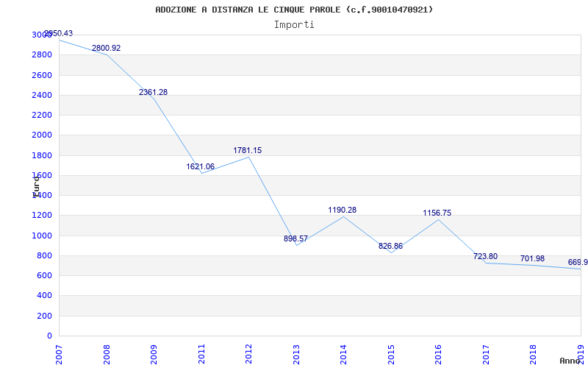Click the y-axis value 400
Image resolution: width=588 pixels, height=368 pixels.
[44, 296]
